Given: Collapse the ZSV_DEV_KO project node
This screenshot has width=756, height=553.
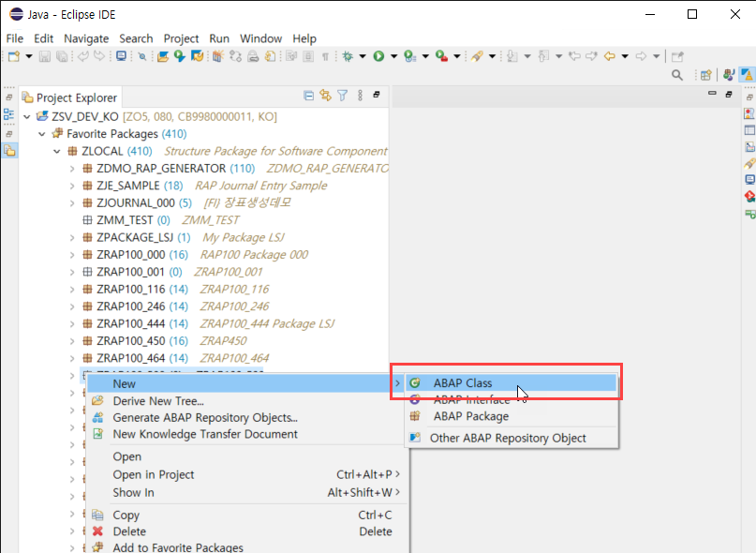Looking at the screenshot, I should pyautogui.click(x=27, y=117).
